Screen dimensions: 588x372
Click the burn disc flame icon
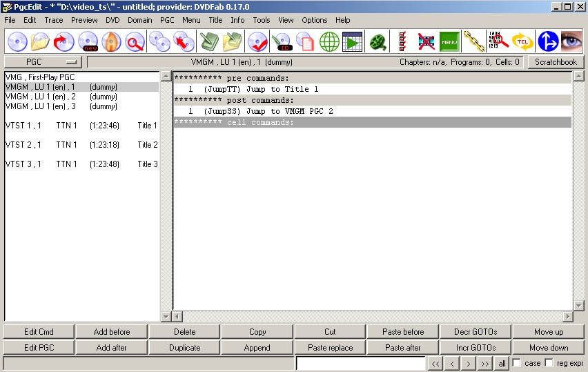(x=111, y=41)
